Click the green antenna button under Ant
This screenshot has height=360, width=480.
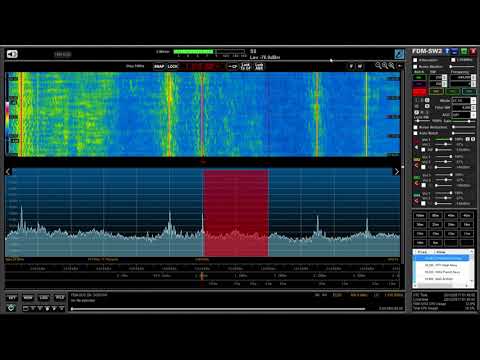[x=419, y=78]
